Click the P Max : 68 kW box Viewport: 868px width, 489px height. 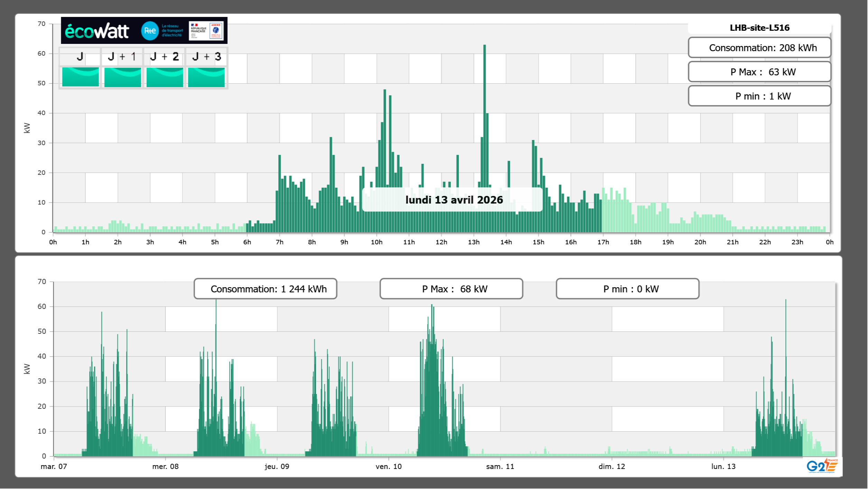[x=451, y=289]
